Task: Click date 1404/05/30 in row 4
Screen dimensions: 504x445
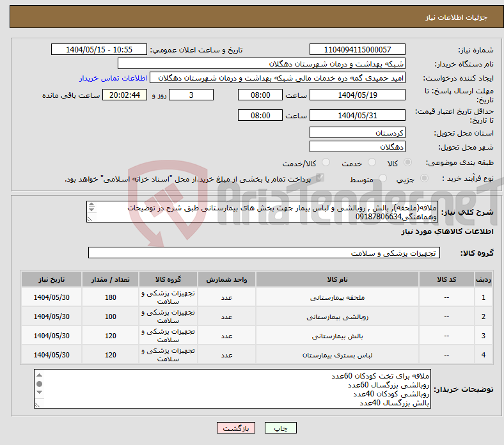Action: point(51,355)
